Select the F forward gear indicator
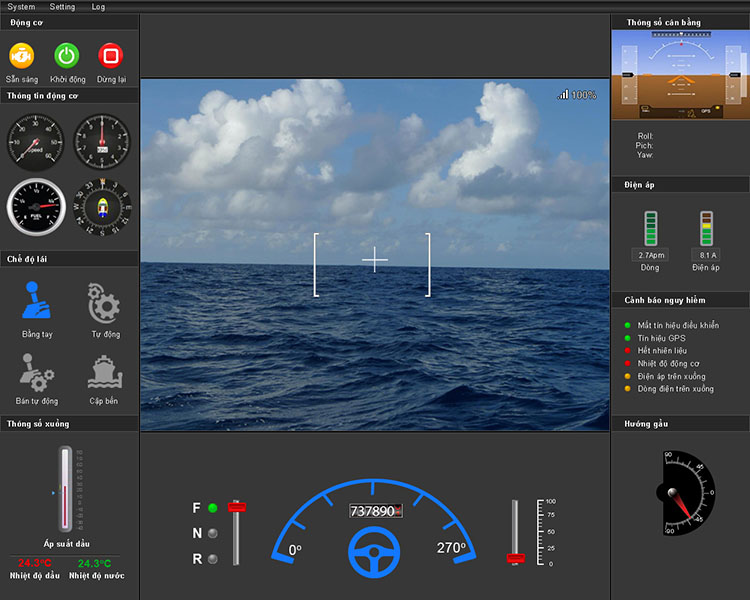 [212, 508]
